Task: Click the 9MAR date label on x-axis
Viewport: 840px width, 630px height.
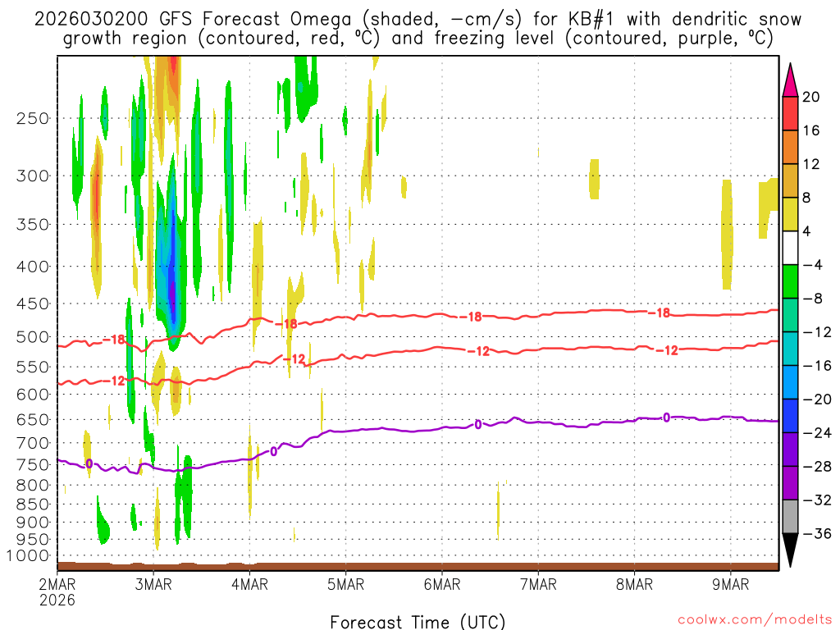Action: coord(731,584)
